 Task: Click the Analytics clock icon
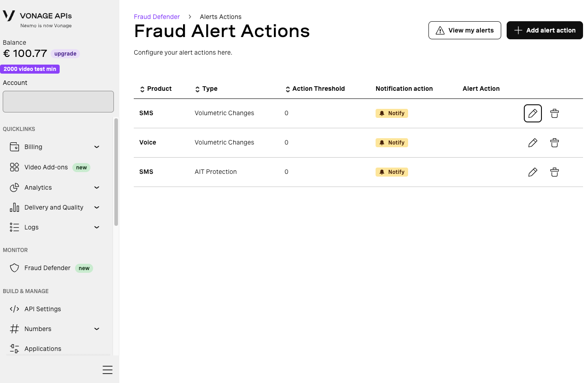pyautogui.click(x=14, y=187)
